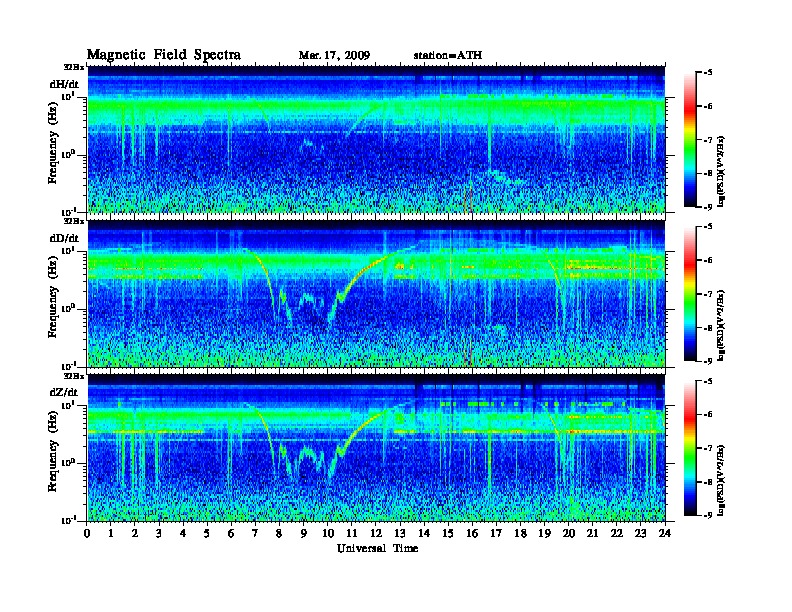Click the dD/dt panel color scale bar
The width and height of the screenshot is (792, 612).
[690, 294]
